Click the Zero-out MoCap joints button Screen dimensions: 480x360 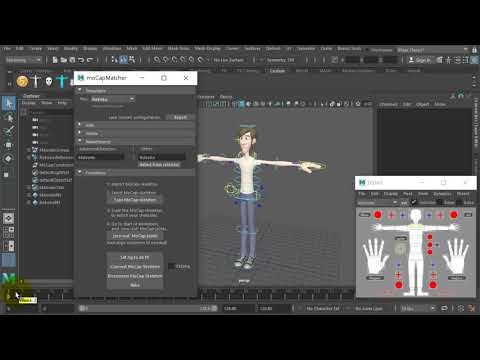[x=135, y=236]
